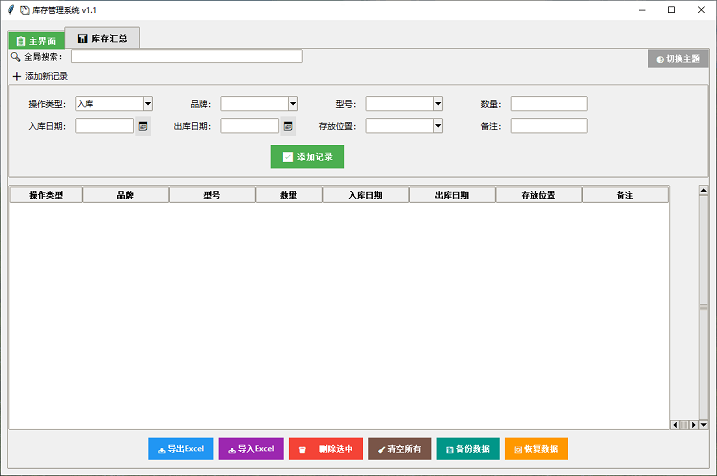Image resolution: width=717 pixels, height=476 pixels.
Task: Expand the 型号 model dropdown
Action: pyautogui.click(x=437, y=103)
